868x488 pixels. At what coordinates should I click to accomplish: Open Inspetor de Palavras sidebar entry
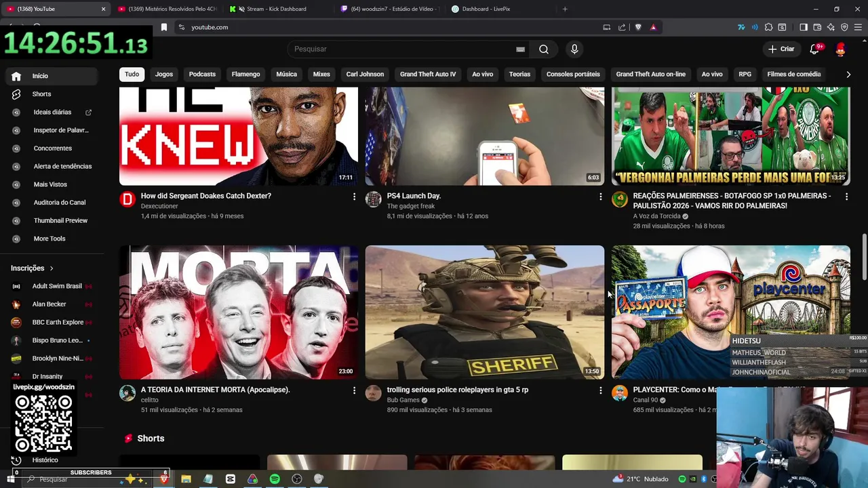(53, 130)
